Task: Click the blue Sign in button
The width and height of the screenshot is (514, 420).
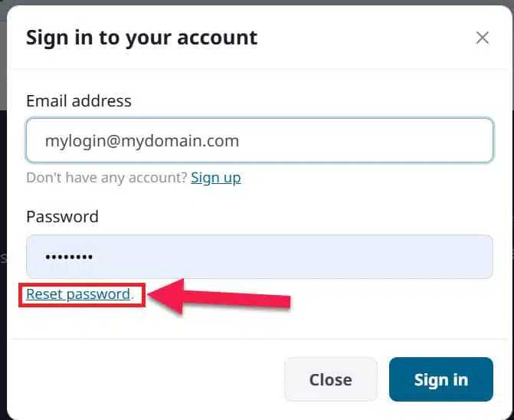Action: [x=440, y=379]
